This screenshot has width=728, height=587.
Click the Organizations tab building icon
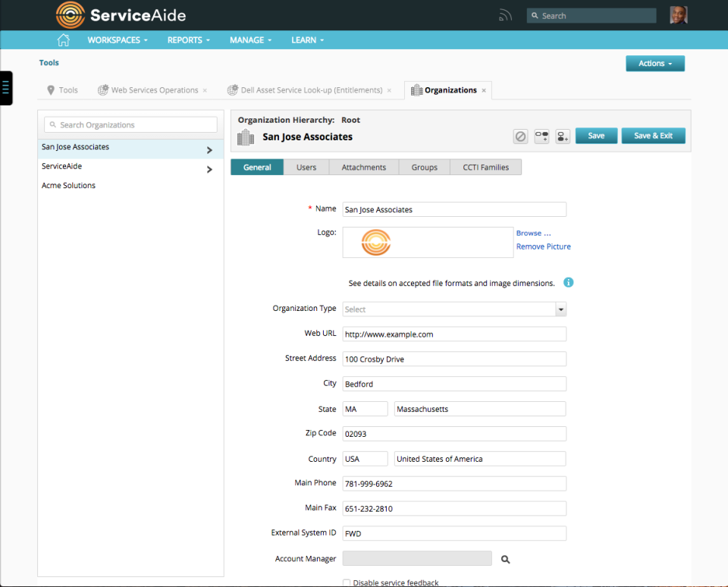tap(416, 89)
